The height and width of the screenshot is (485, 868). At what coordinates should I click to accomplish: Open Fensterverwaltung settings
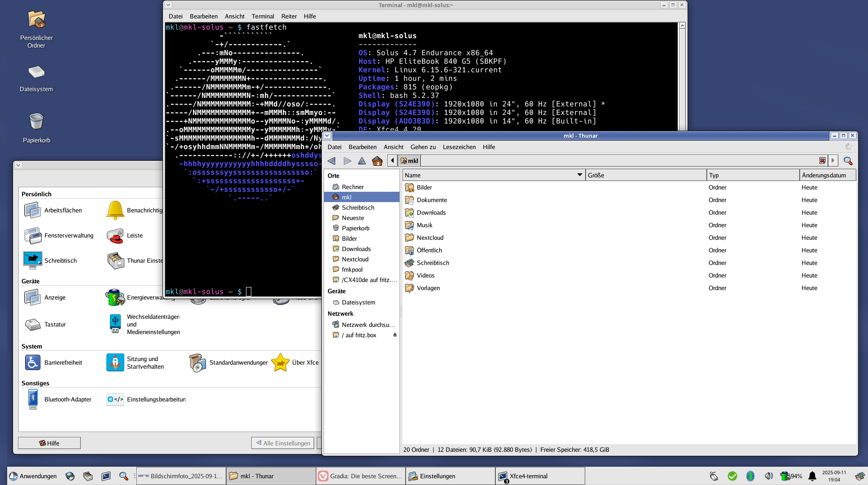(59, 235)
